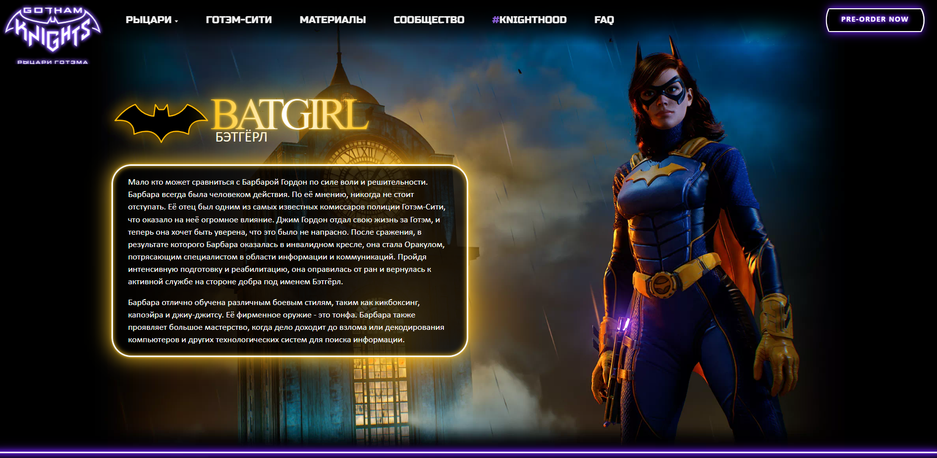The image size is (937, 458).
Task: Click the БЭТГЁРЛ subtitle text
Action: tap(241, 136)
